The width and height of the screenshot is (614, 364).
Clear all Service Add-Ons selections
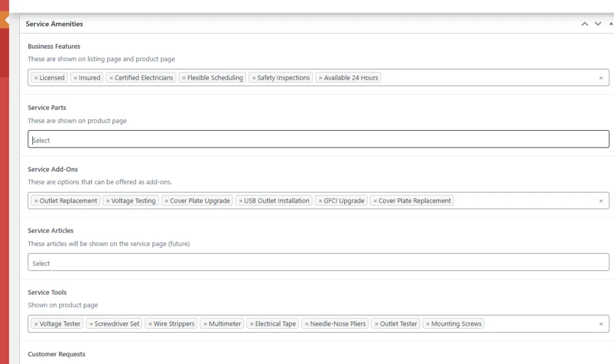pyautogui.click(x=601, y=201)
